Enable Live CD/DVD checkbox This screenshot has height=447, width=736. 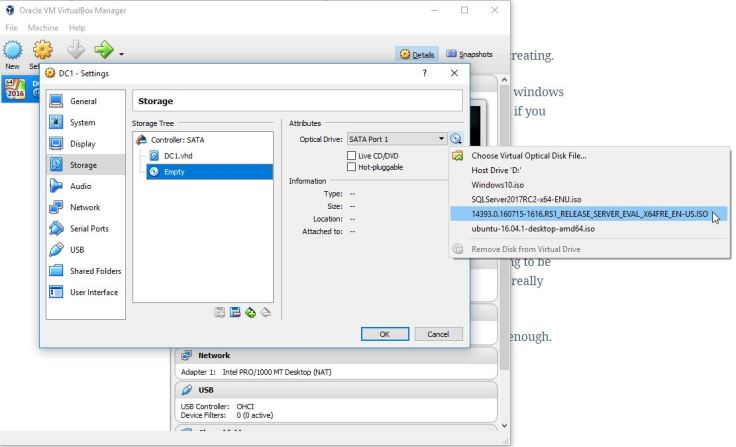(x=351, y=155)
